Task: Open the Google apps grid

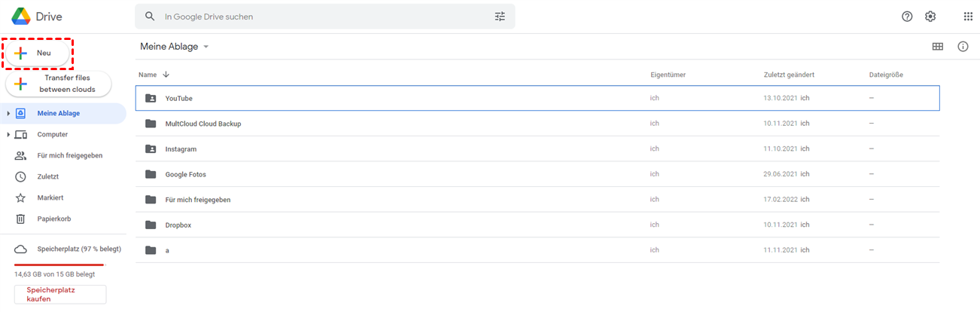Action: (x=968, y=17)
